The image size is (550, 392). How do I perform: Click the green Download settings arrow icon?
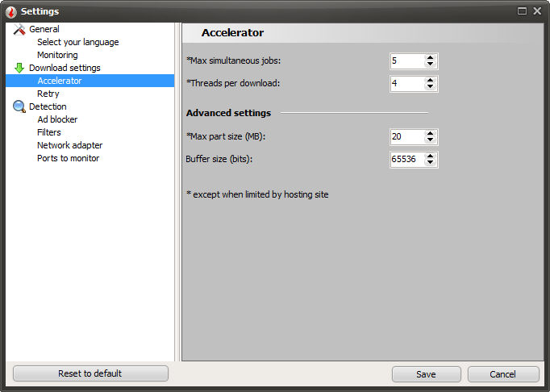click(19, 68)
